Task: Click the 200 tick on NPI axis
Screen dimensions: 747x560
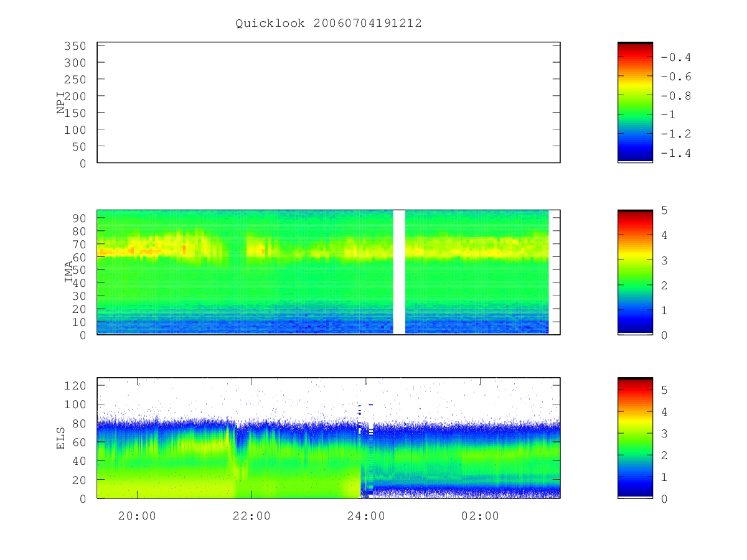Action: [x=75, y=96]
